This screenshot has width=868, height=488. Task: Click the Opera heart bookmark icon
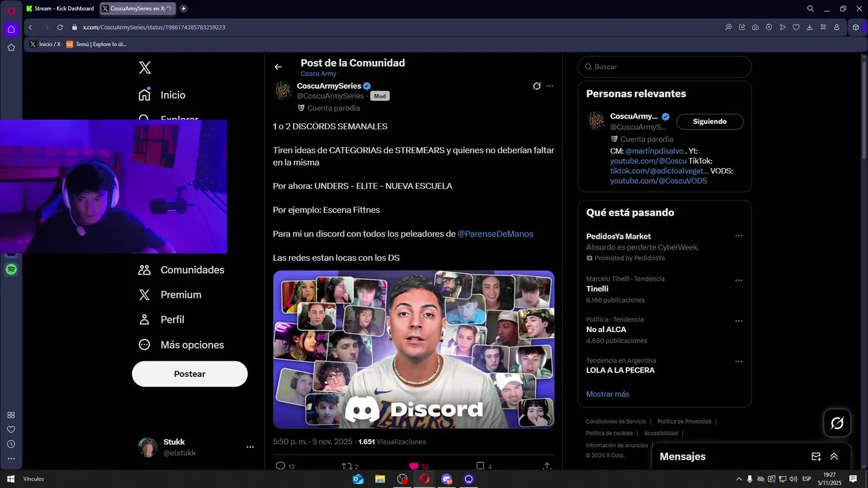(x=796, y=27)
